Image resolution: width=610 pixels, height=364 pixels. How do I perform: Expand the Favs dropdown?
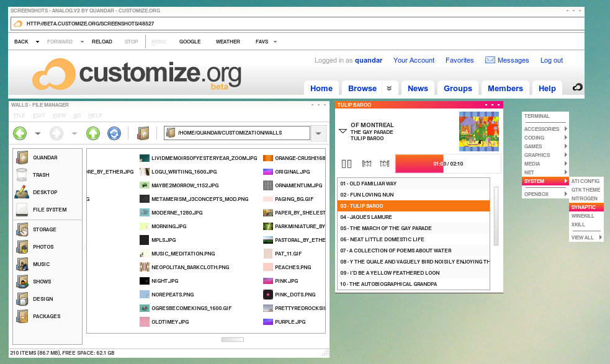pyautogui.click(x=275, y=42)
